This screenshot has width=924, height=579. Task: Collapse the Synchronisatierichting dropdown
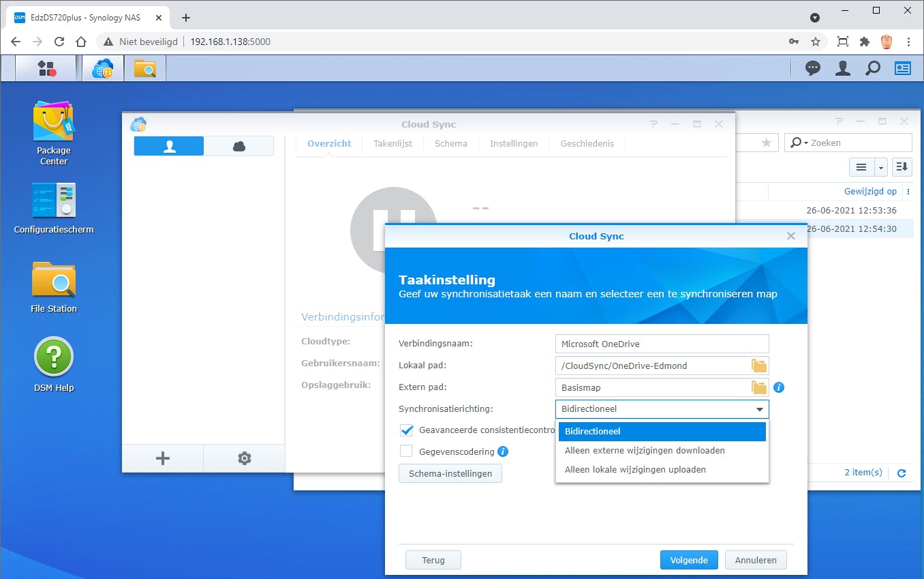[759, 409]
